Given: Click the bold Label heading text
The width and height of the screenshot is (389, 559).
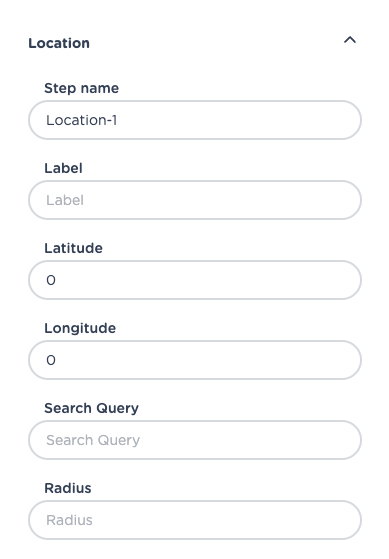Looking at the screenshot, I should coord(63,168).
